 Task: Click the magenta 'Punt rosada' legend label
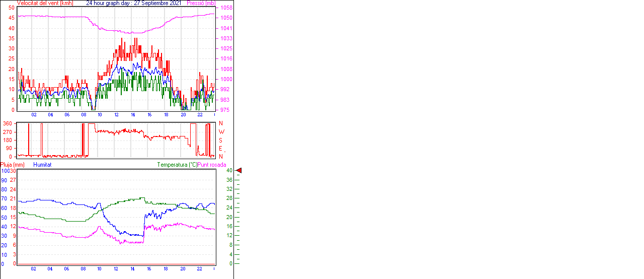pyautogui.click(x=212, y=165)
